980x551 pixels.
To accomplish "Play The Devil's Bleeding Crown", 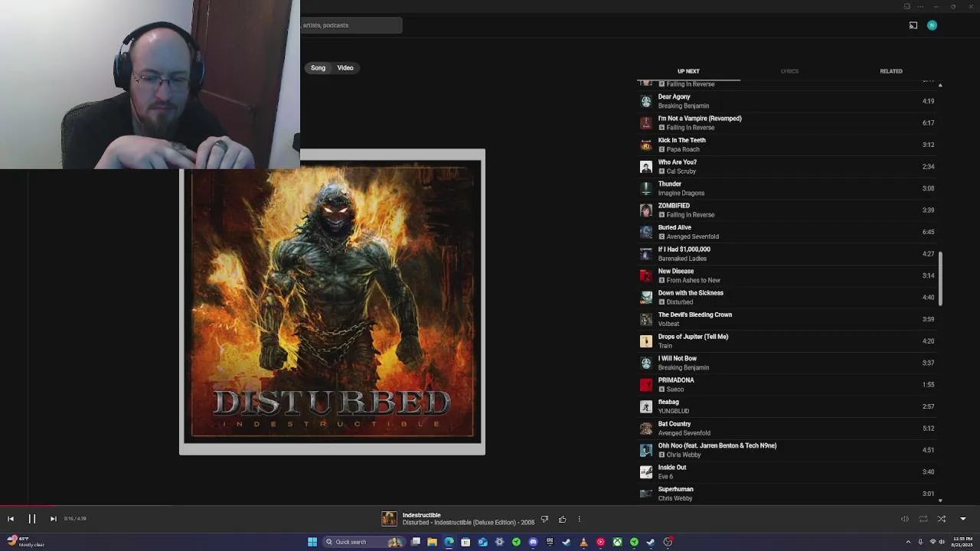I will coord(789,319).
